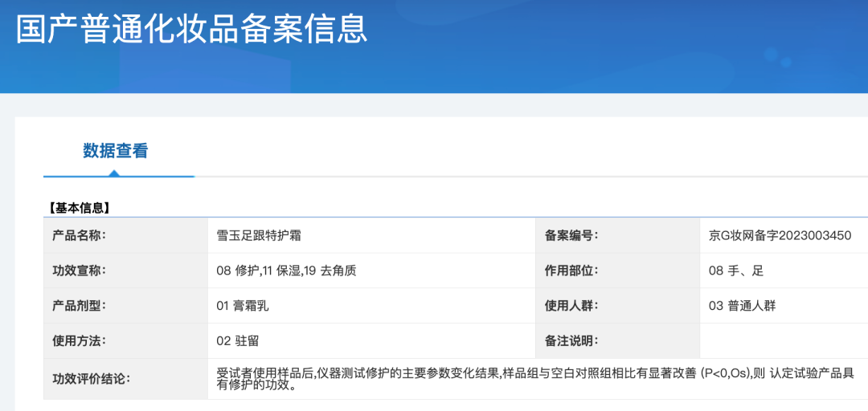Click the 使用人群 label cell

tap(618, 305)
